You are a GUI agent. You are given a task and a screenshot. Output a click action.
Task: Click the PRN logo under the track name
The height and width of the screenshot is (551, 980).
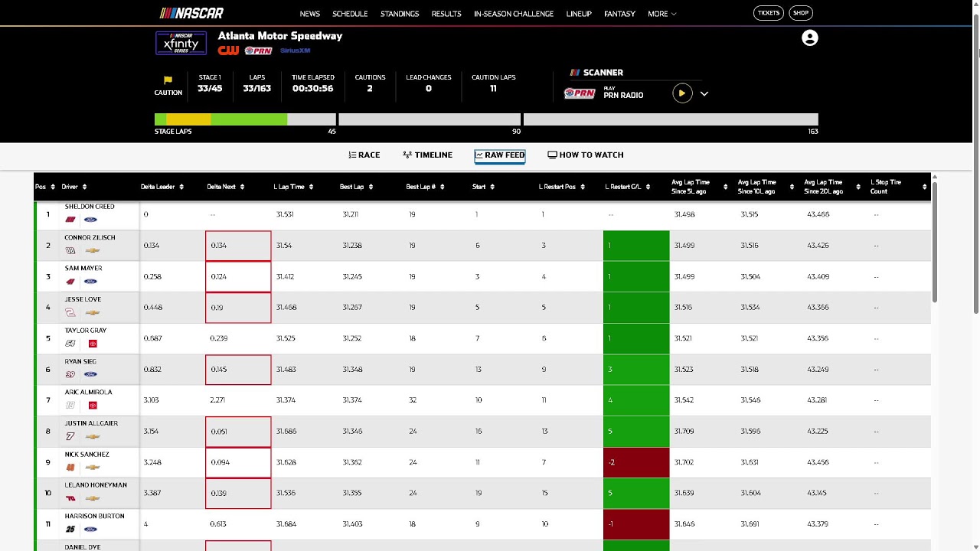[259, 51]
